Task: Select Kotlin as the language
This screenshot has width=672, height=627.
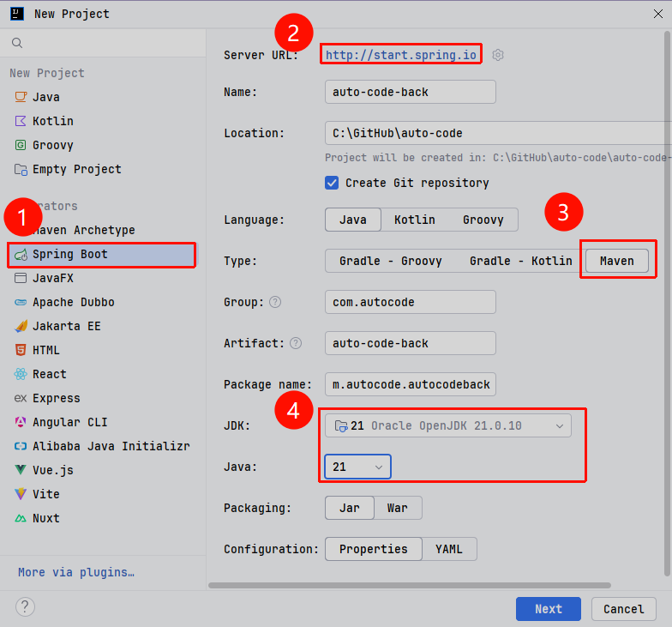Action: tap(415, 220)
